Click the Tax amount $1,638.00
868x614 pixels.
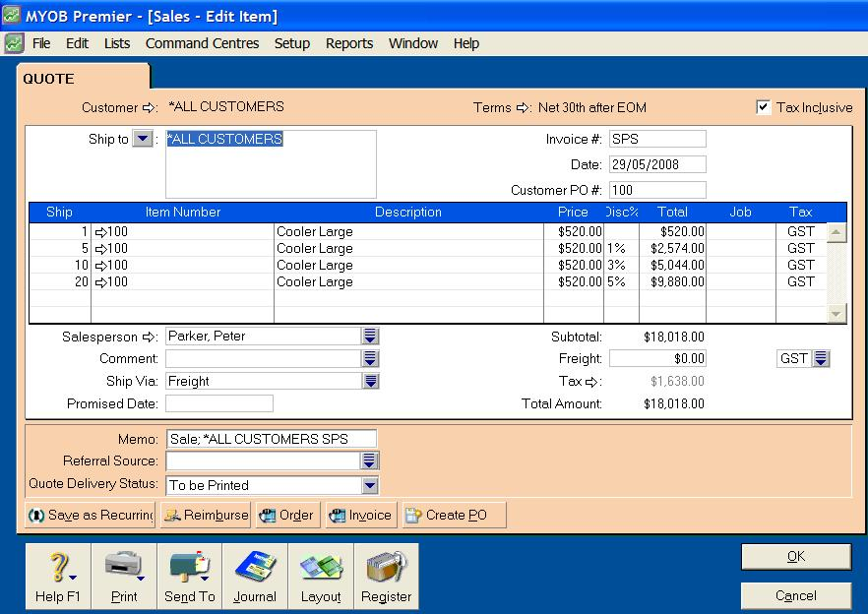click(677, 382)
